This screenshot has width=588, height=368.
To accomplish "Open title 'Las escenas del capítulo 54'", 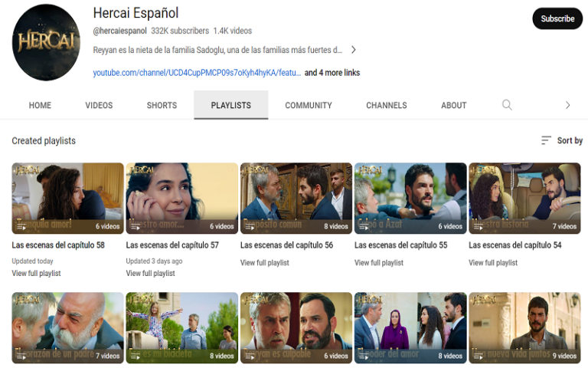I will tap(515, 245).
